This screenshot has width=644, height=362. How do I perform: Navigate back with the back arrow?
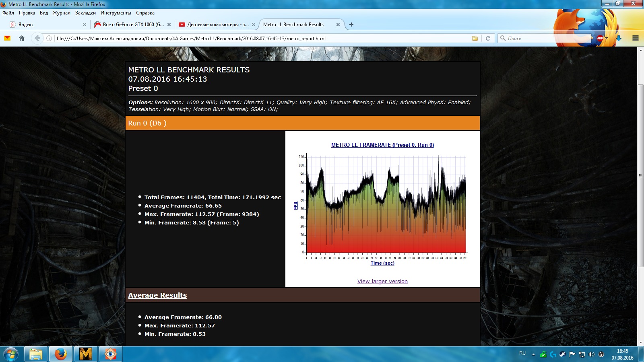[x=37, y=38]
